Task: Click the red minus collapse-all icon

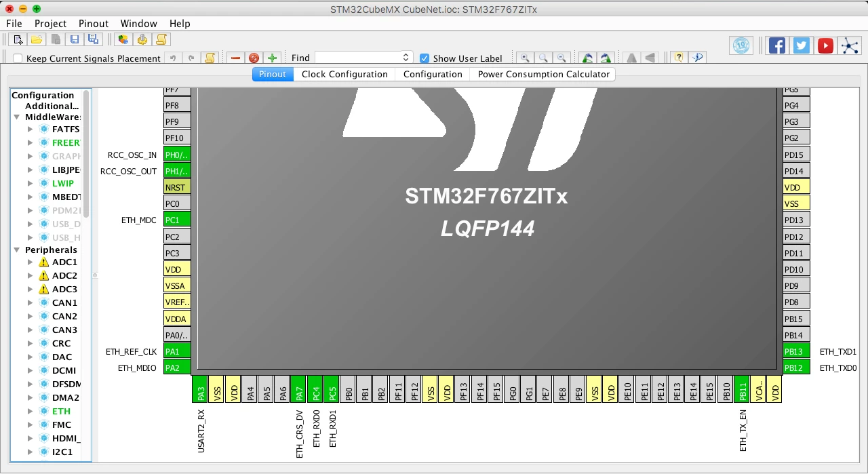Action: 235,58
